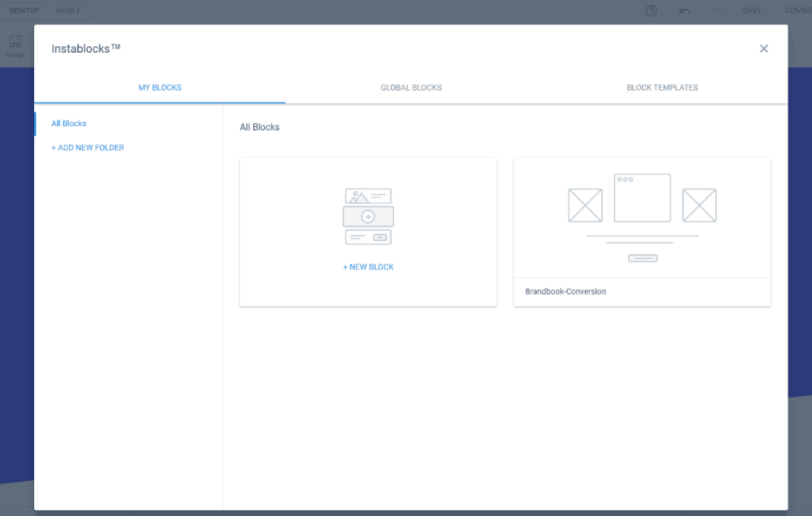Select All Blocks in the sidebar
The image size is (812, 516).
coord(69,123)
